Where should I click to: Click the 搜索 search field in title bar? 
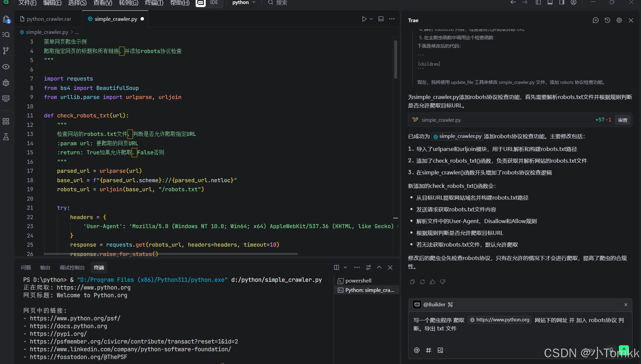pyautogui.click(x=278, y=3)
